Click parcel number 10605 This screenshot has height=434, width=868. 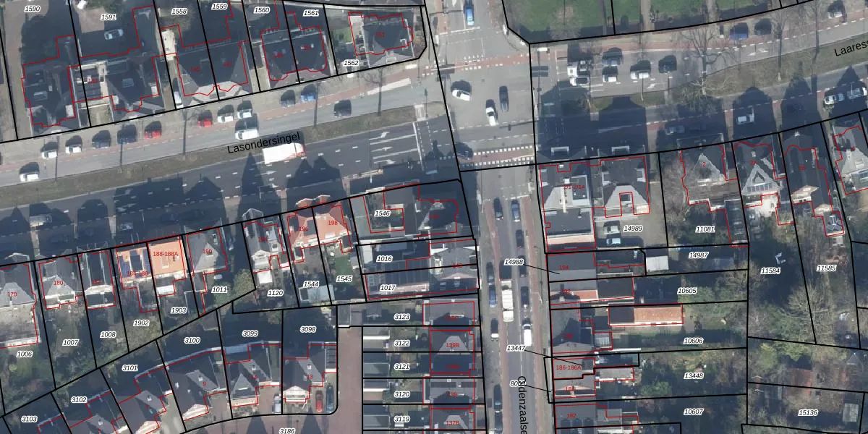click(x=687, y=291)
